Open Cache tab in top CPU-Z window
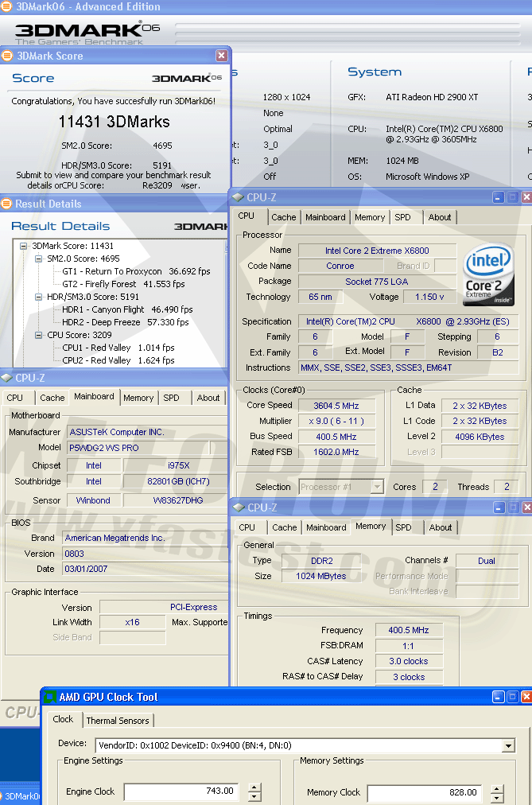 pos(284,217)
